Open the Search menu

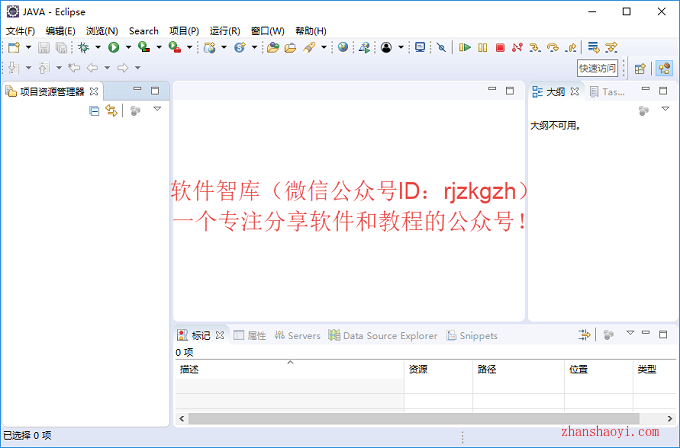[144, 31]
